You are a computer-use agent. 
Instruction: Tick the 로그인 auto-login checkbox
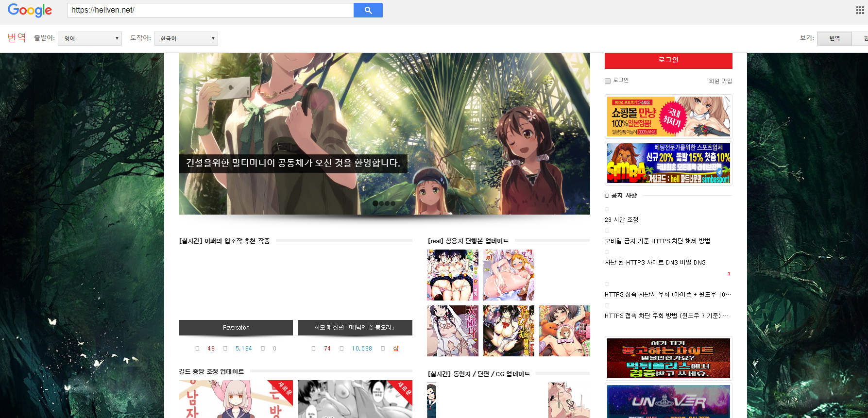608,81
